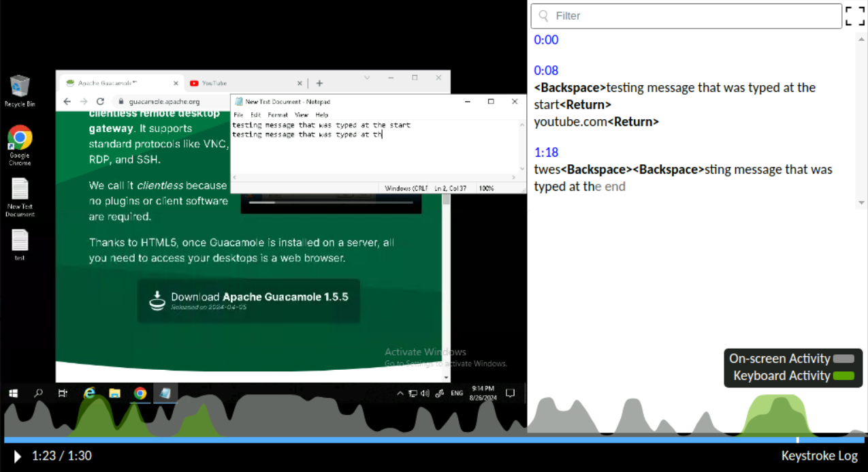Click the download icon on the Guacamole button

(157, 300)
